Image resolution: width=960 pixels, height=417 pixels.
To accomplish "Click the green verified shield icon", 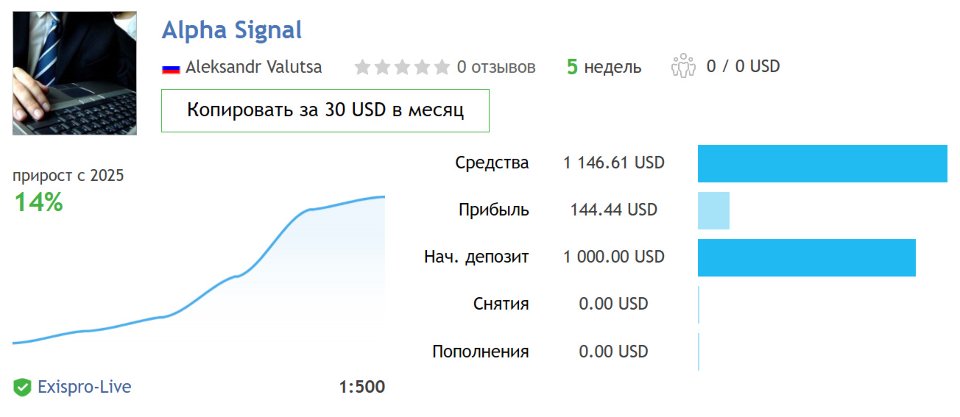I will pyautogui.click(x=22, y=387).
